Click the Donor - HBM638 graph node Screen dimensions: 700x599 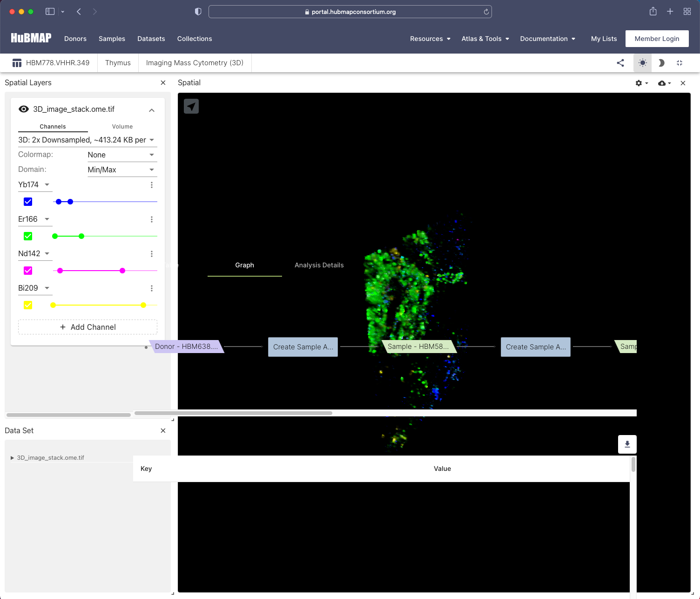pos(187,347)
